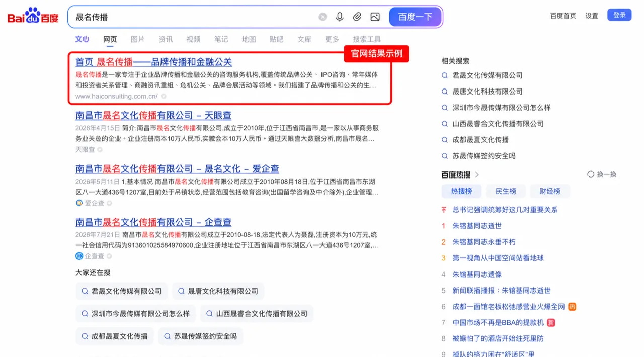Open hot topic 第一视角从中国空间站看地球

coord(498,258)
